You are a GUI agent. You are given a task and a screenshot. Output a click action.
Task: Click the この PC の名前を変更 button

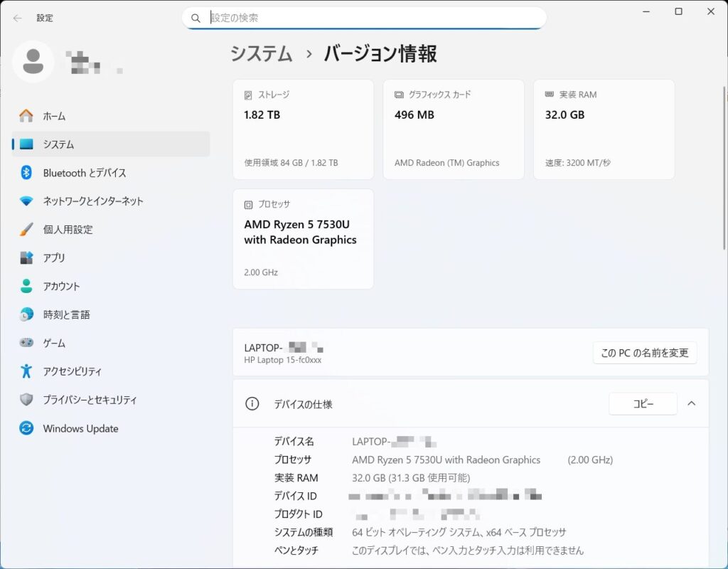coord(645,353)
